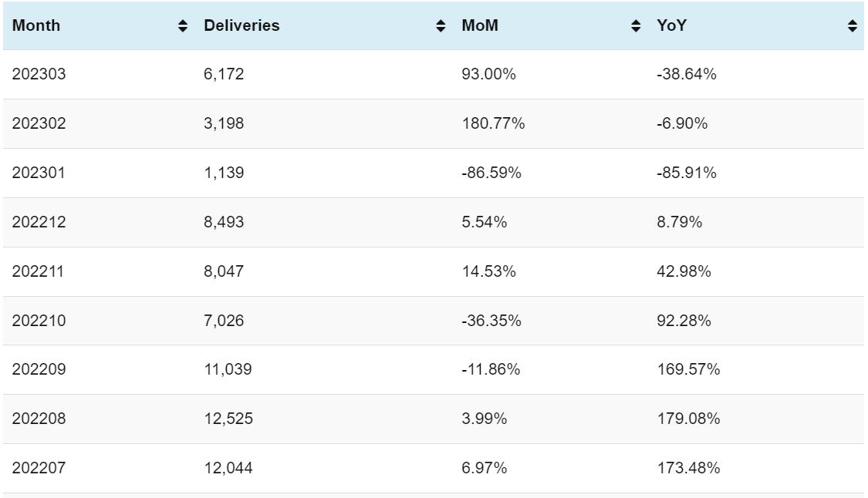The image size is (868, 498).
Task: Select the 180.77% MoM cell
Action: tap(493, 123)
